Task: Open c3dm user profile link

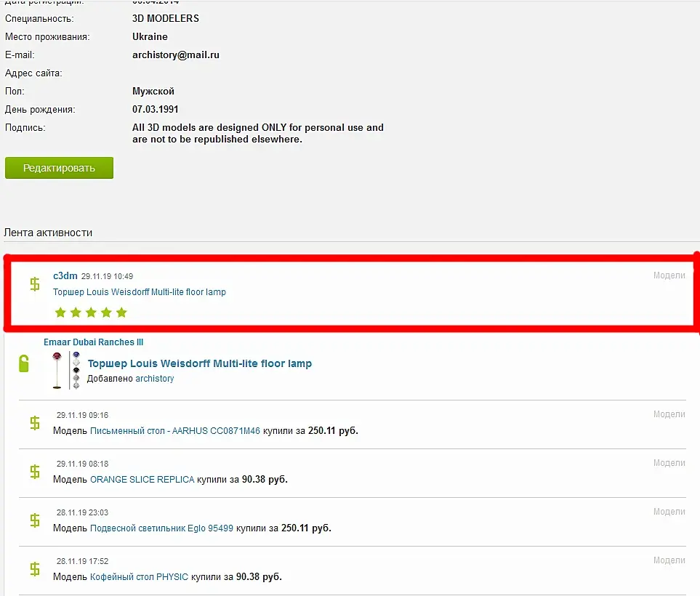Action: click(65, 276)
